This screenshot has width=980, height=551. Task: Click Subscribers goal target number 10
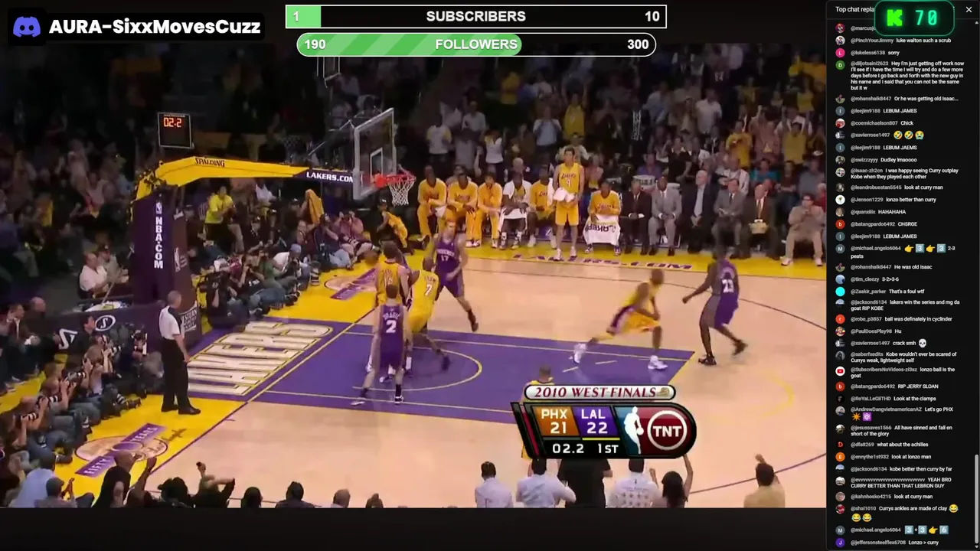[652, 16]
